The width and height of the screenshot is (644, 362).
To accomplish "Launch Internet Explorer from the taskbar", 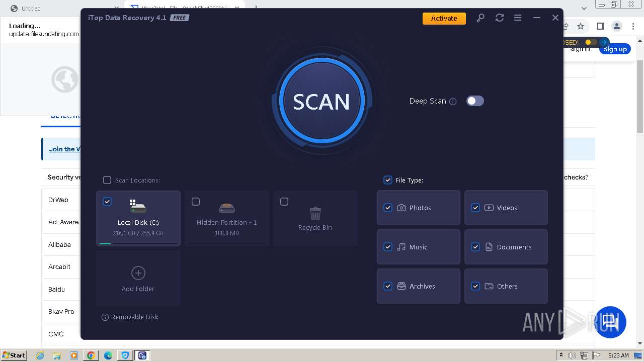I will [x=40, y=355].
